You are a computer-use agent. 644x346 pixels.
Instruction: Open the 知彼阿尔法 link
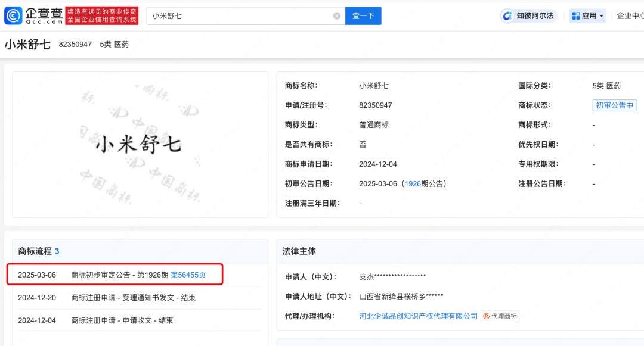tap(534, 16)
